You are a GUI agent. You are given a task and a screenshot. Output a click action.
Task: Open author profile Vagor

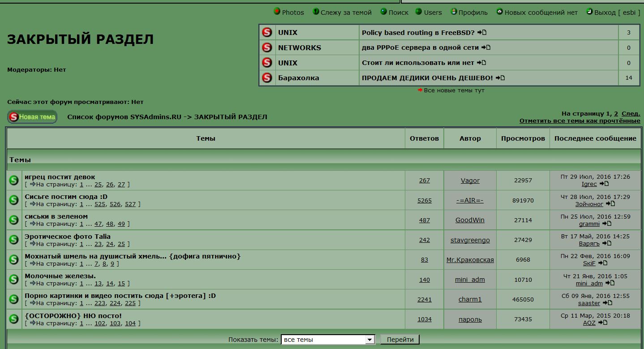tap(470, 181)
